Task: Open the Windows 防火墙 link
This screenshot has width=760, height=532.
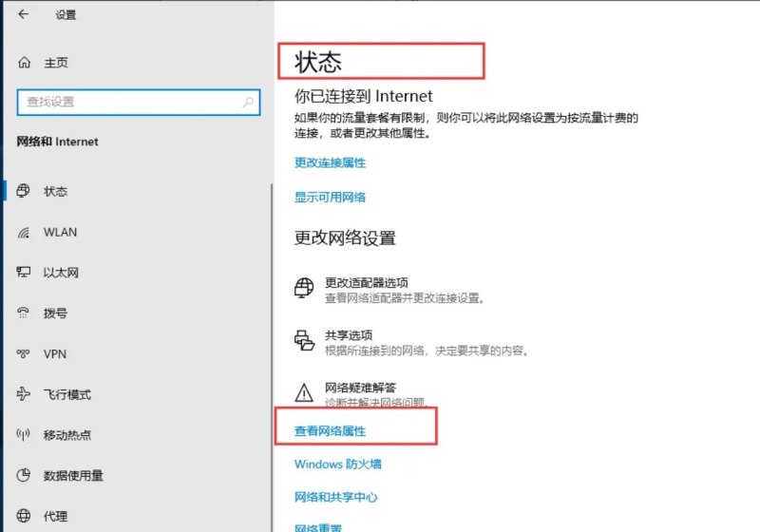Action: coord(338,465)
